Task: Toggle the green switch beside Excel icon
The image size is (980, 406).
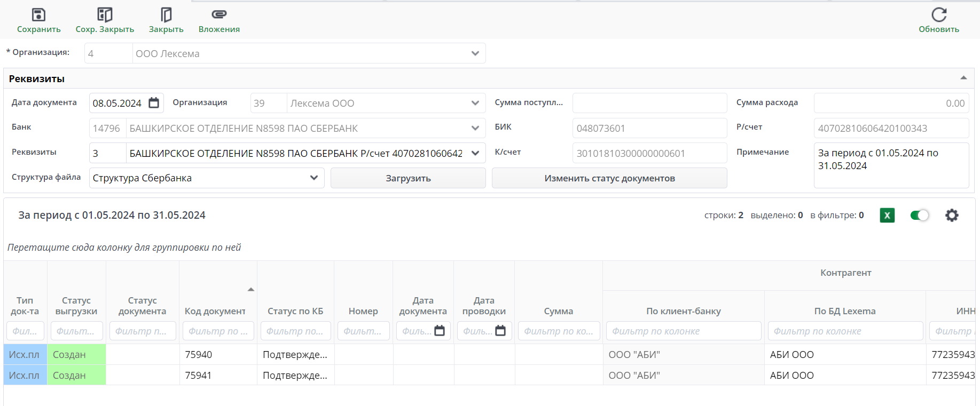Action: click(919, 216)
